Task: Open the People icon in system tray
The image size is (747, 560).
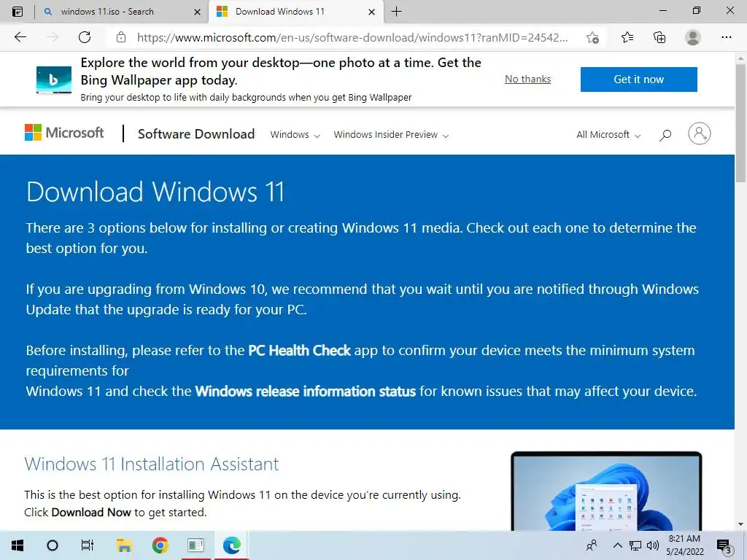Action: coord(592,545)
